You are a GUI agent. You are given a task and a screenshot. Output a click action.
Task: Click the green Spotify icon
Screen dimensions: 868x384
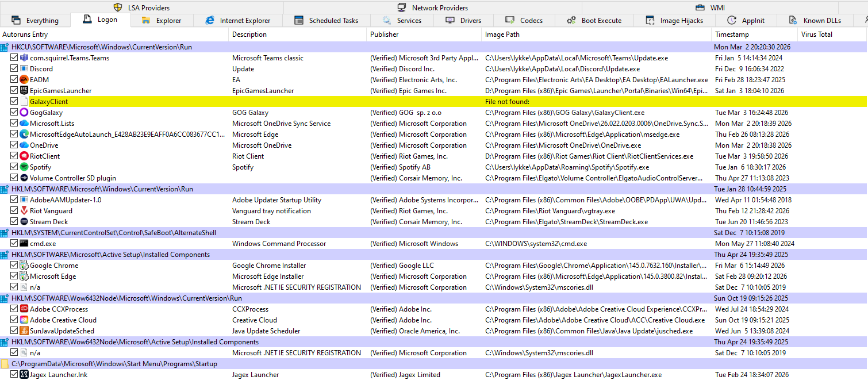24,167
